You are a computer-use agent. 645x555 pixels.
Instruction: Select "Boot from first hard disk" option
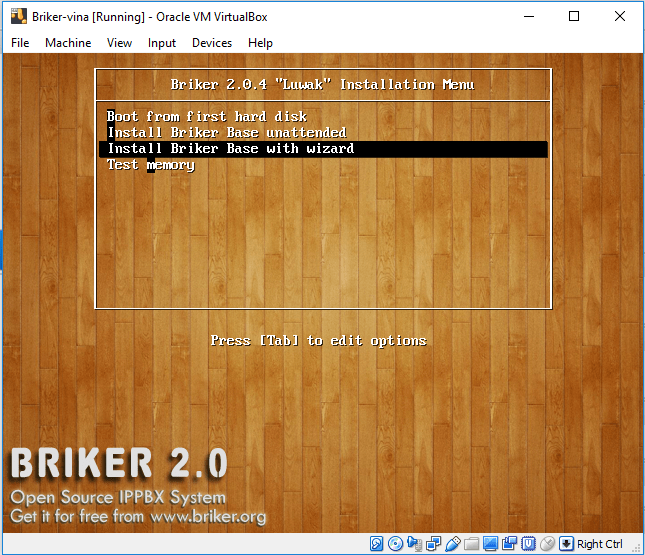(207, 116)
